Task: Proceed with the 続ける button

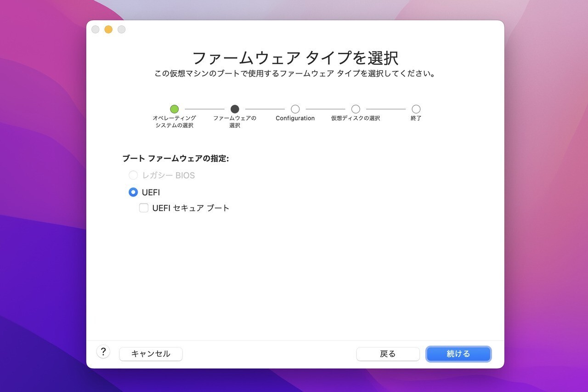Action: click(458, 354)
